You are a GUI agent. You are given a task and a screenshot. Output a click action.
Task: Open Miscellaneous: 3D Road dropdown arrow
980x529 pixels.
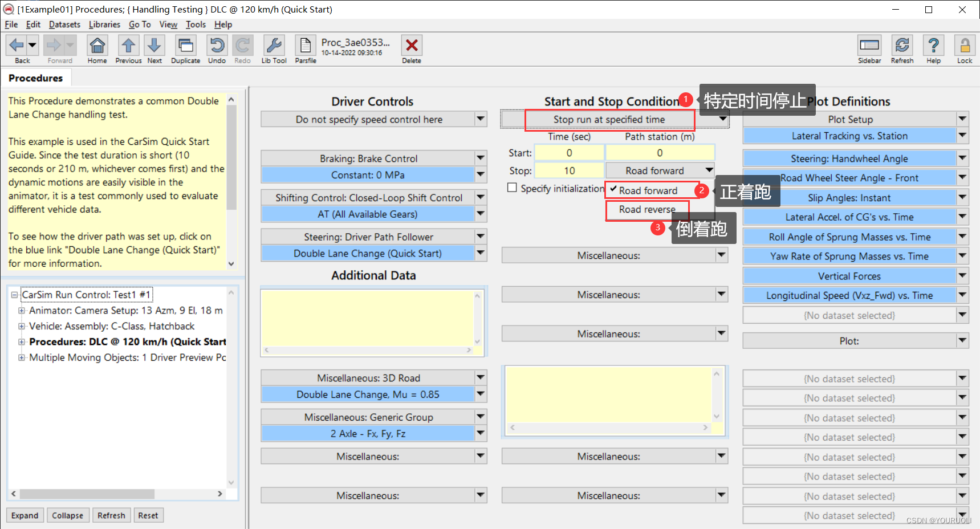point(481,378)
